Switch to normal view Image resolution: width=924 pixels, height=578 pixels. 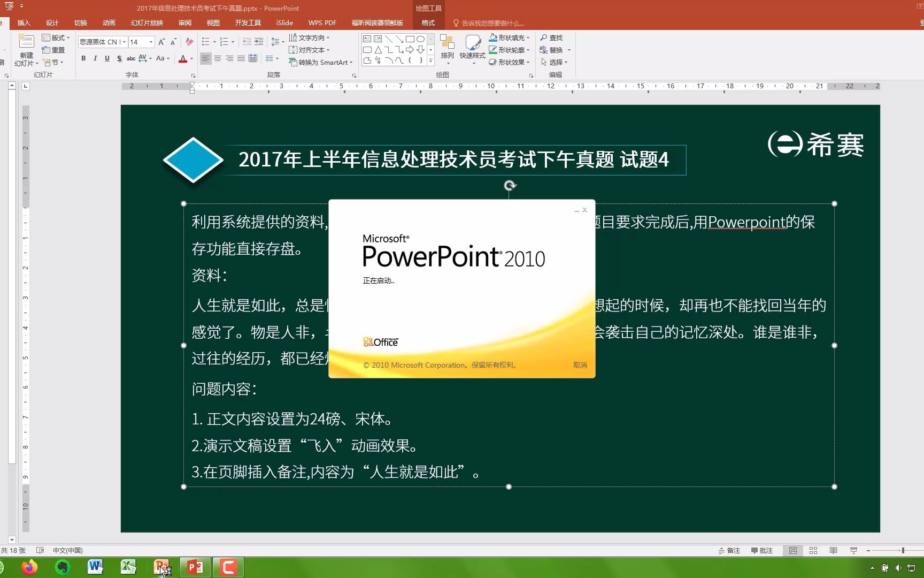[x=793, y=551]
